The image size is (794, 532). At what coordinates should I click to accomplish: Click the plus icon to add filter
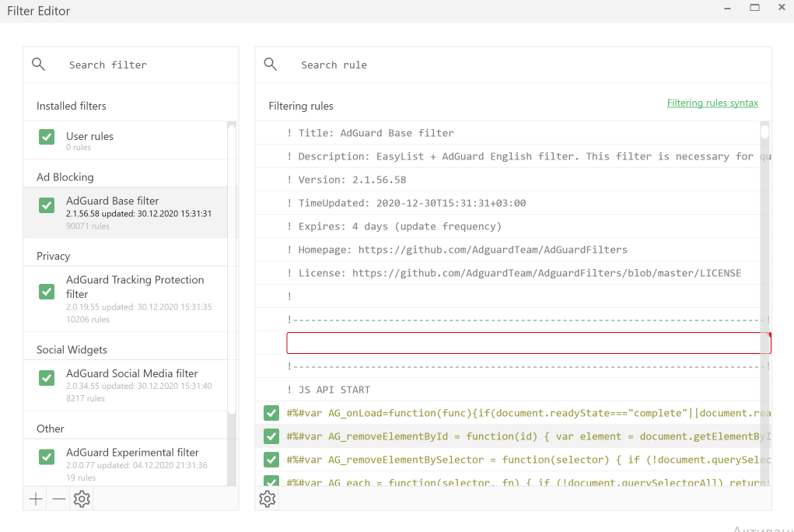click(36, 499)
